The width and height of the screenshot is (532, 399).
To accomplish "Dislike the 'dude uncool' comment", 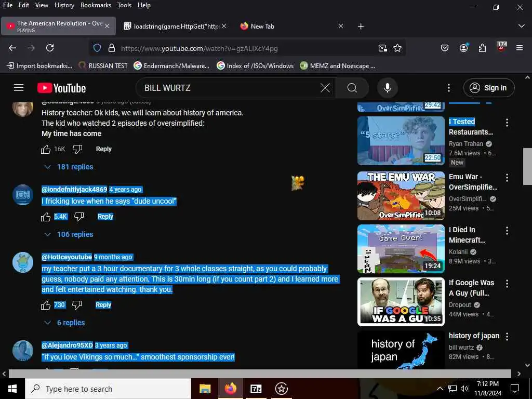I will tap(79, 217).
